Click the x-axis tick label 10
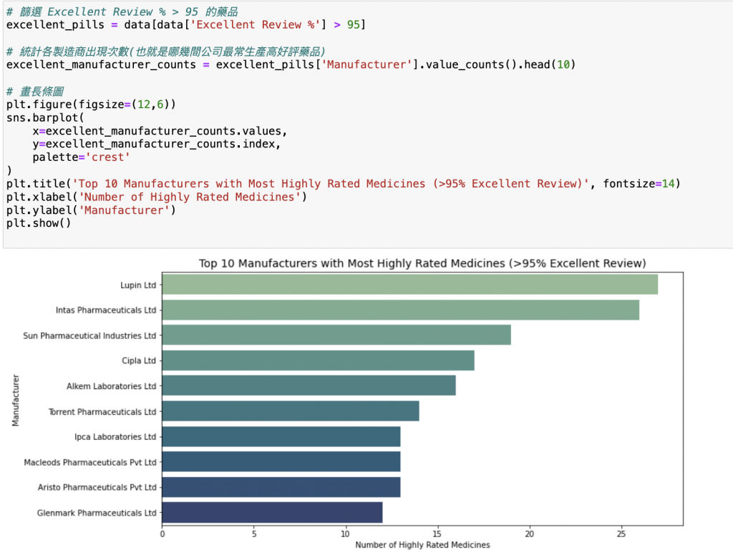 (x=346, y=534)
